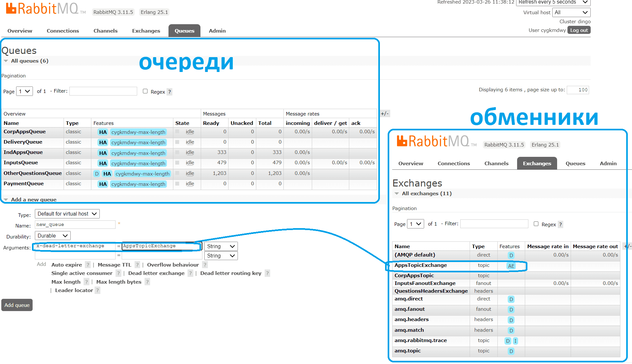Click the HA badge on CorpAppsQueue row

[103, 132]
